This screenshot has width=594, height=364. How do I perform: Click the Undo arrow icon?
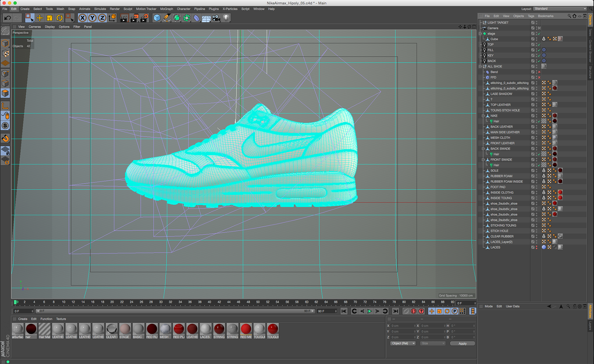coord(7,18)
